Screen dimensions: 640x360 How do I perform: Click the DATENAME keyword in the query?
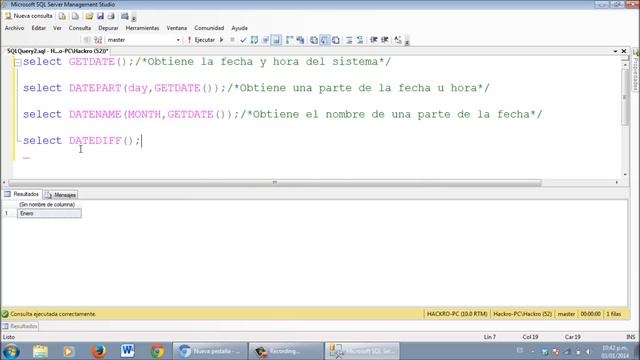coord(95,114)
